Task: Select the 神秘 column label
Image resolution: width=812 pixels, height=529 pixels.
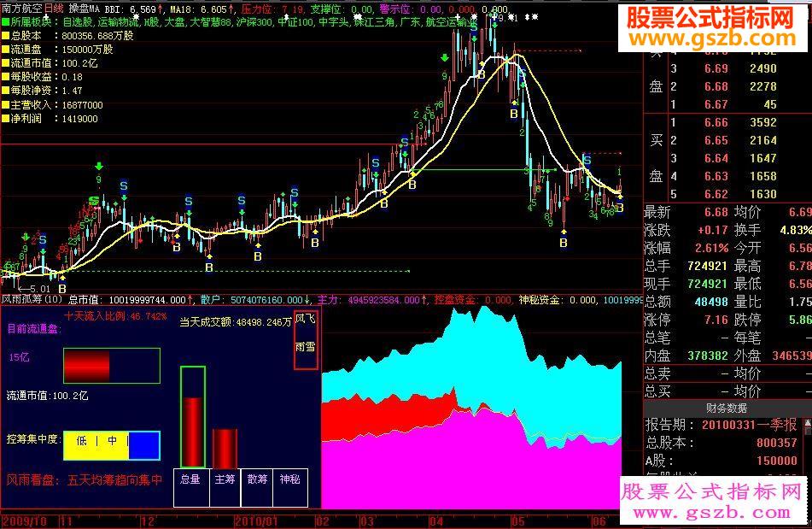Action: 290,479
